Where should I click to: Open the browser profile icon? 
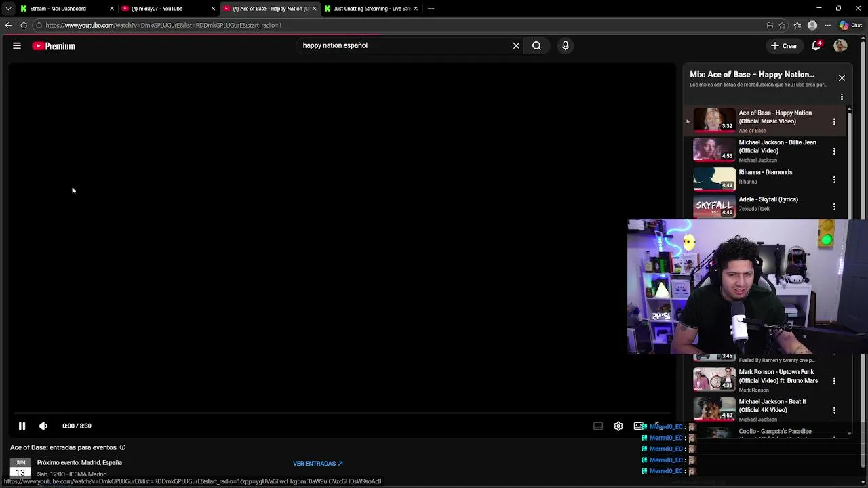812,26
